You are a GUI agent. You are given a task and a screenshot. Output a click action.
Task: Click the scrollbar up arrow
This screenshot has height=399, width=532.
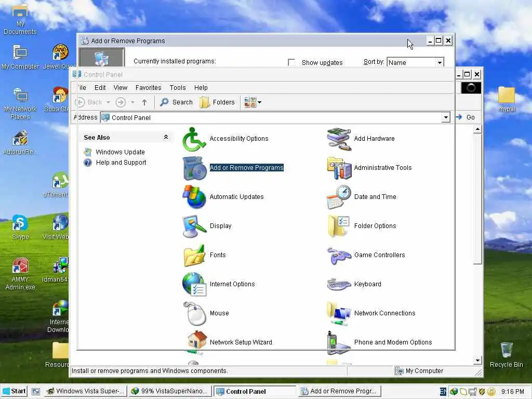[478, 129]
